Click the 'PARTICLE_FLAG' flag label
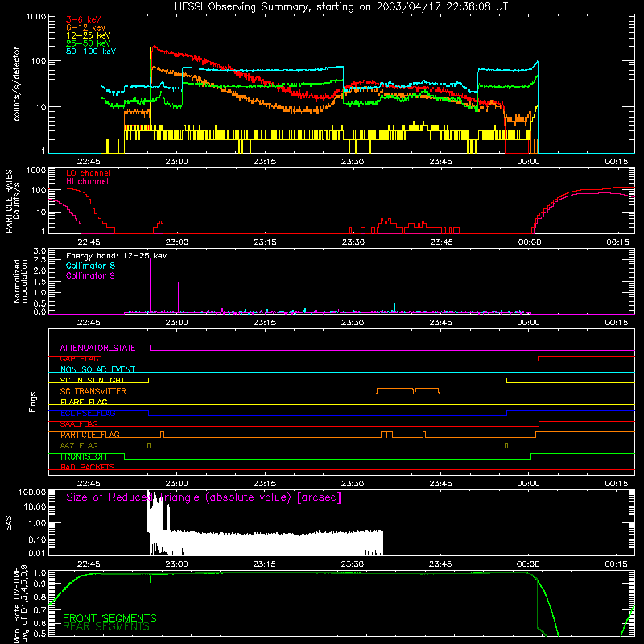644x644 pixels. tap(90, 435)
